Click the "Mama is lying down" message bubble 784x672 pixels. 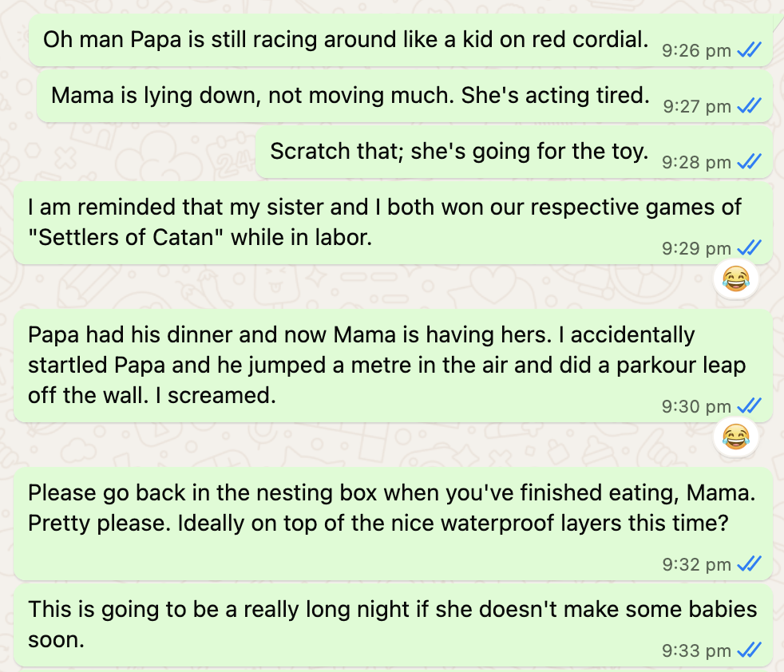(x=348, y=96)
